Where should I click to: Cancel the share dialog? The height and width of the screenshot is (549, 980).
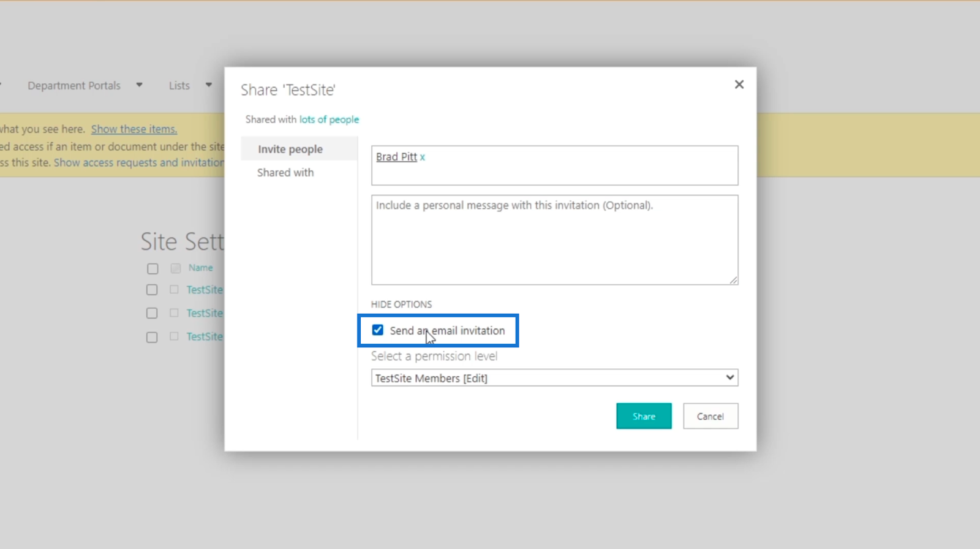(x=710, y=416)
